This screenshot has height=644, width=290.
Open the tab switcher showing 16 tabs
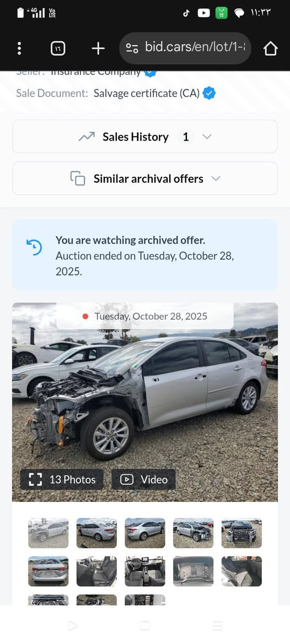click(x=57, y=49)
